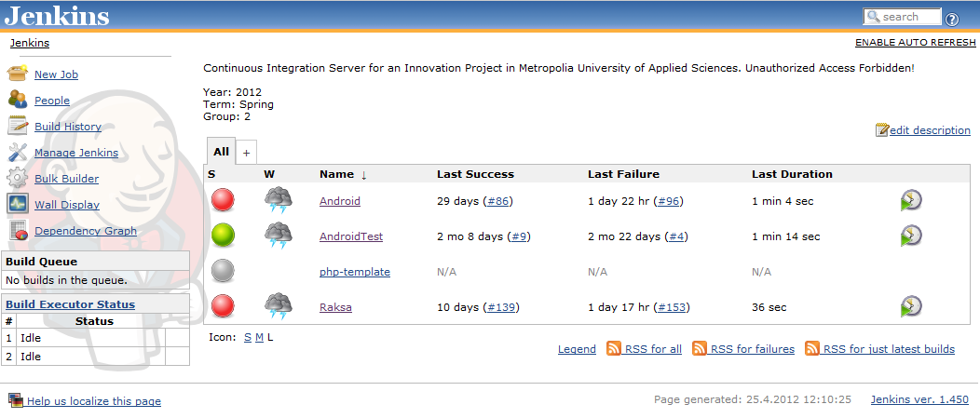980x418 pixels.
Task: Click the Dependency Graph icon
Action: point(19,230)
